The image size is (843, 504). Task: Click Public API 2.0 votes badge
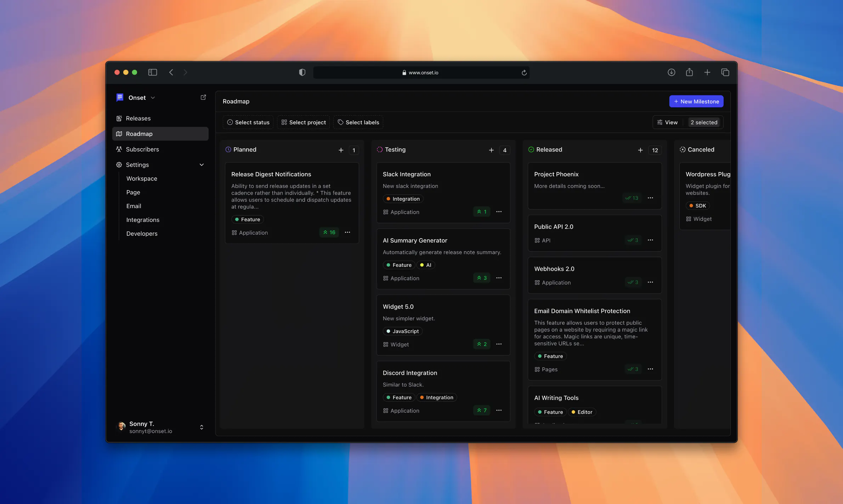(633, 240)
